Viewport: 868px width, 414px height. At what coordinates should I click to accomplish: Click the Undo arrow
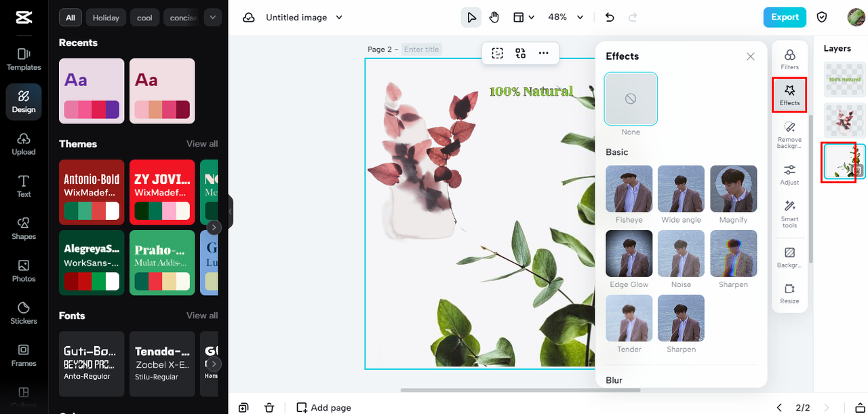click(x=609, y=17)
